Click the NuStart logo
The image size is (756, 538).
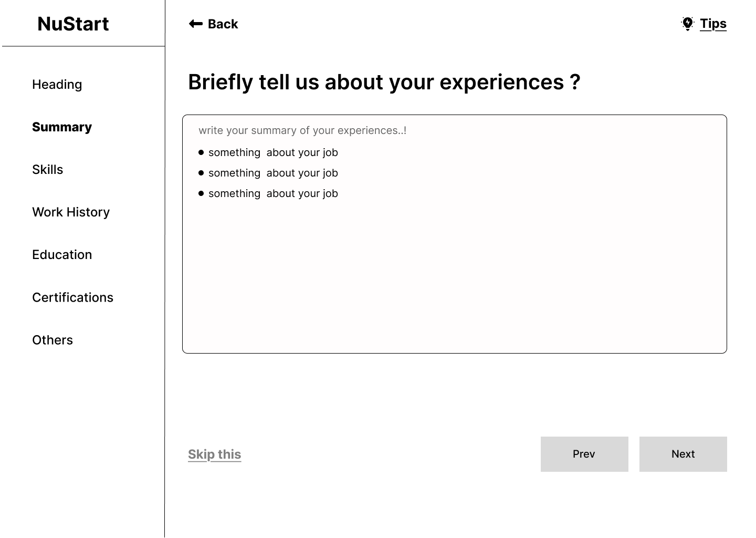73,24
